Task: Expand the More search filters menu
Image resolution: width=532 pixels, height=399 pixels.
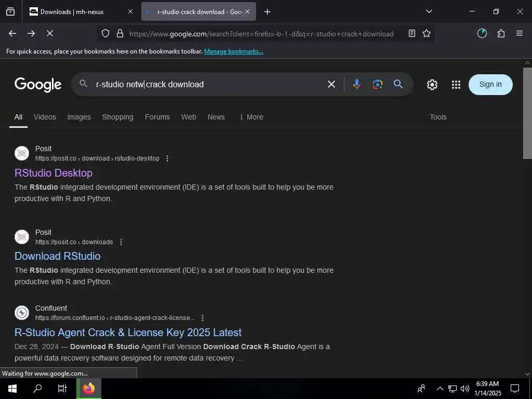Action: [251, 117]
